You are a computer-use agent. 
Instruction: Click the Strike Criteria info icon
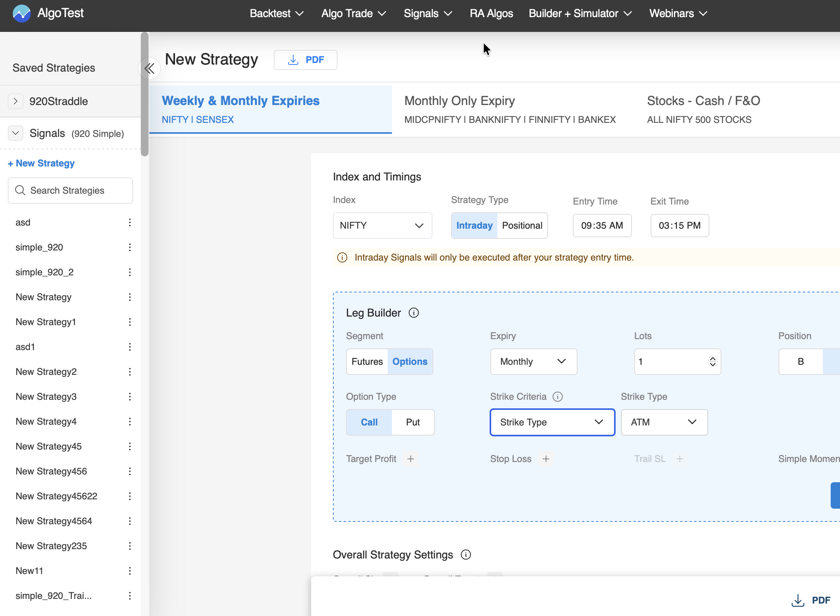click(558, 397)
